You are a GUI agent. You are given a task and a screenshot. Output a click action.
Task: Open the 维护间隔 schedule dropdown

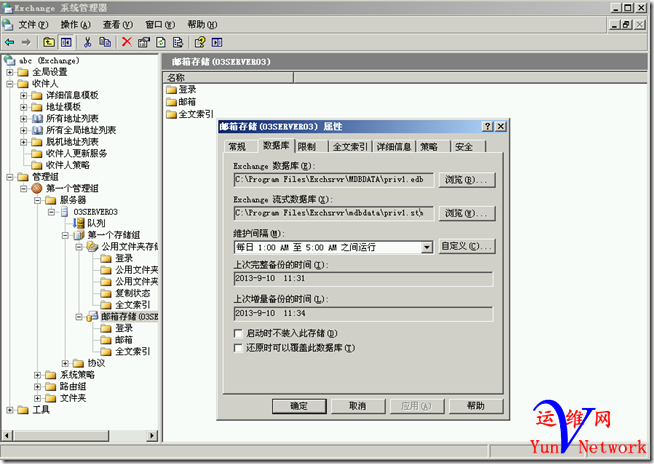426,247
